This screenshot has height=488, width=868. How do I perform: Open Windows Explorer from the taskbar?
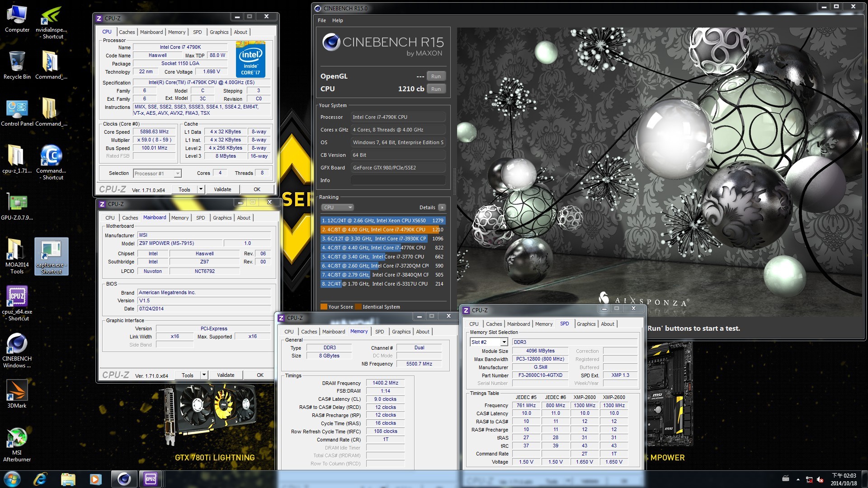pos(68,479)
